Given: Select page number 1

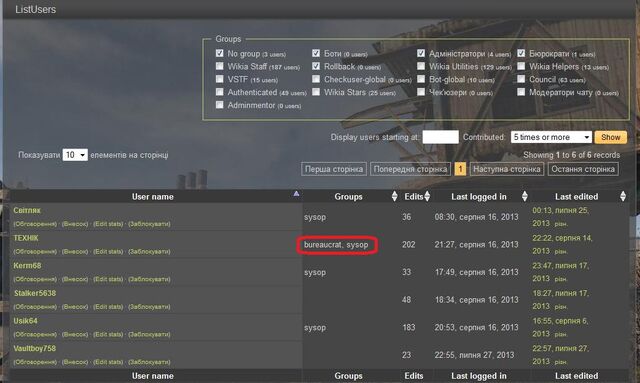Looking at the screenshot, I should pos(460,169).
